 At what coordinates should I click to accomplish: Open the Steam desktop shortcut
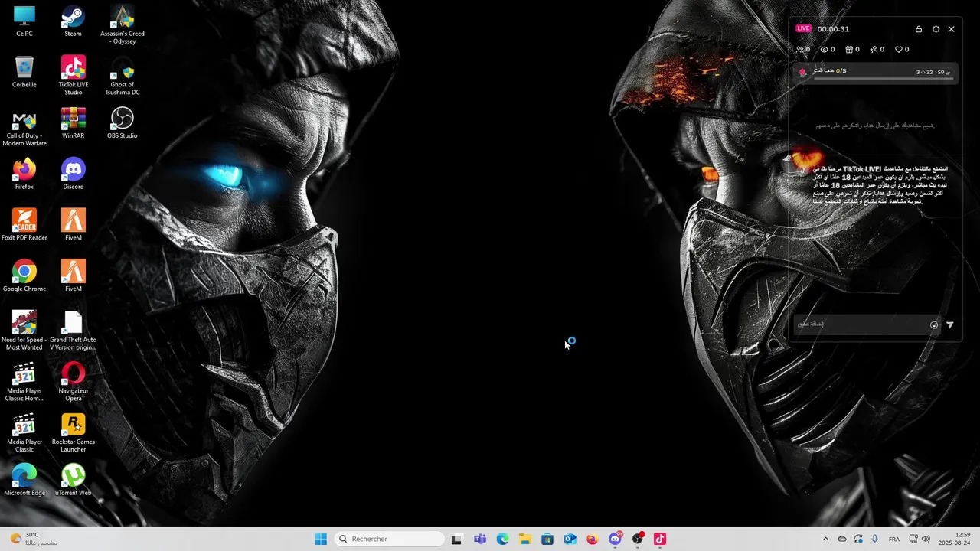73,21
